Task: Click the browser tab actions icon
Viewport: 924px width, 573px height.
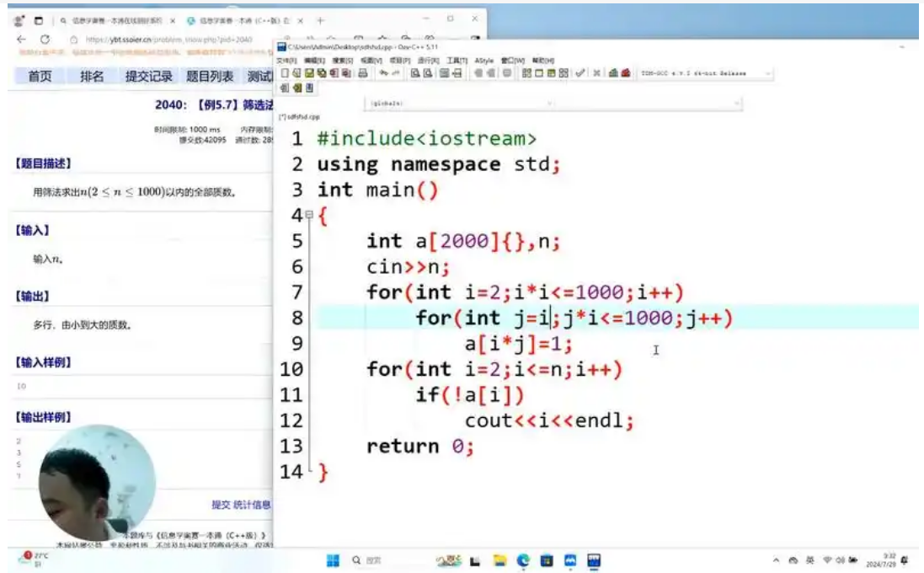Action: pos(38,20)
